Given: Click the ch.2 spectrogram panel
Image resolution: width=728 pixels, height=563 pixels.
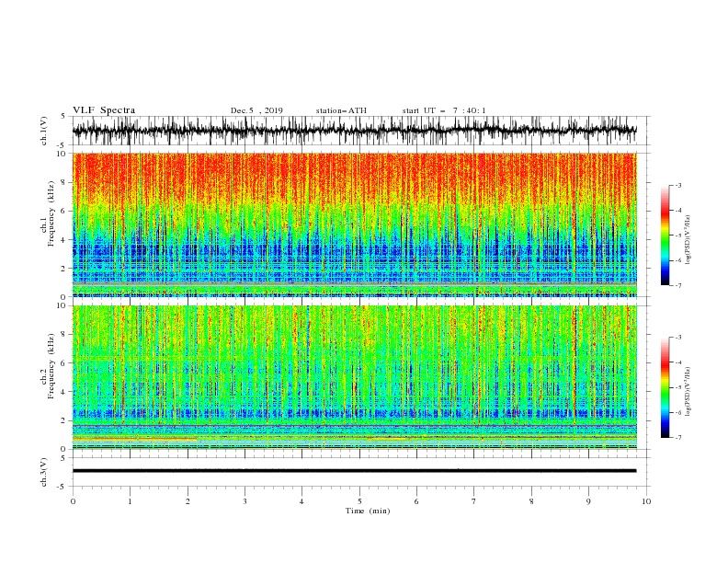Looking at the screenshot, I should (x=354, y=377).
